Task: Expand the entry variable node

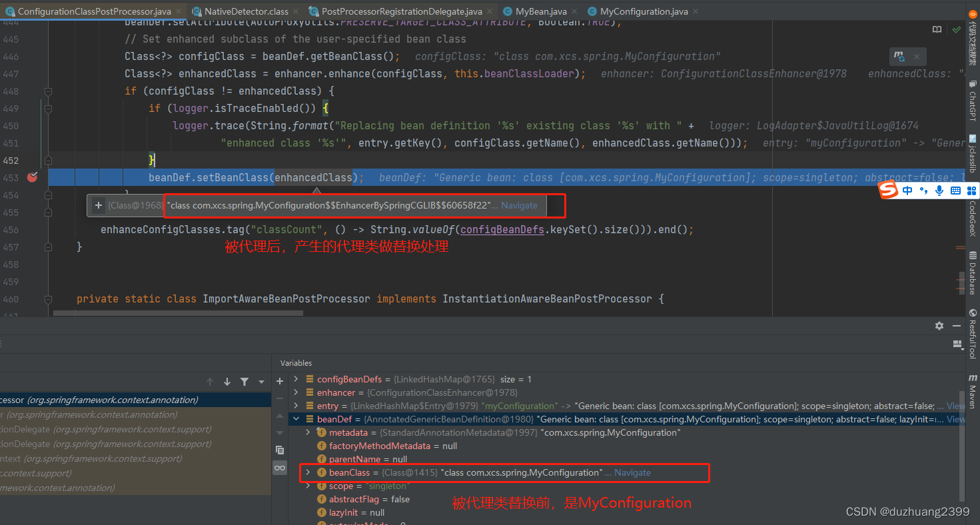Action: coord(296,406)
